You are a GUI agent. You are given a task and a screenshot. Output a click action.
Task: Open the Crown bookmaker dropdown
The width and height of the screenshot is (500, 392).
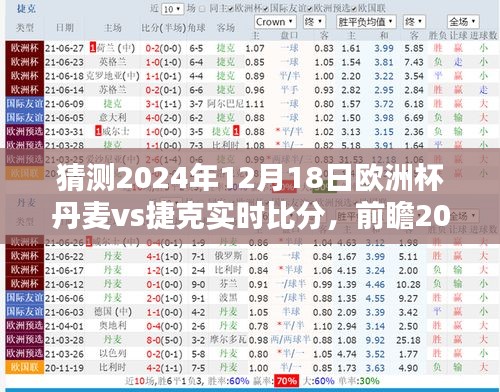275,22
